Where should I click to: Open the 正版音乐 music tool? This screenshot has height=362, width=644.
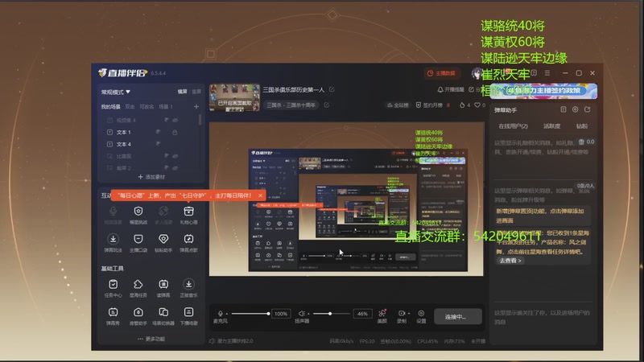[x=188, y=288]
